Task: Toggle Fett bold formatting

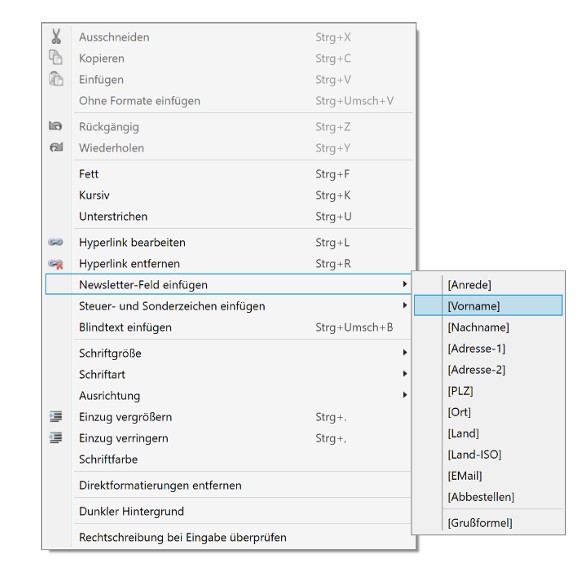Action: click(229, 174)
